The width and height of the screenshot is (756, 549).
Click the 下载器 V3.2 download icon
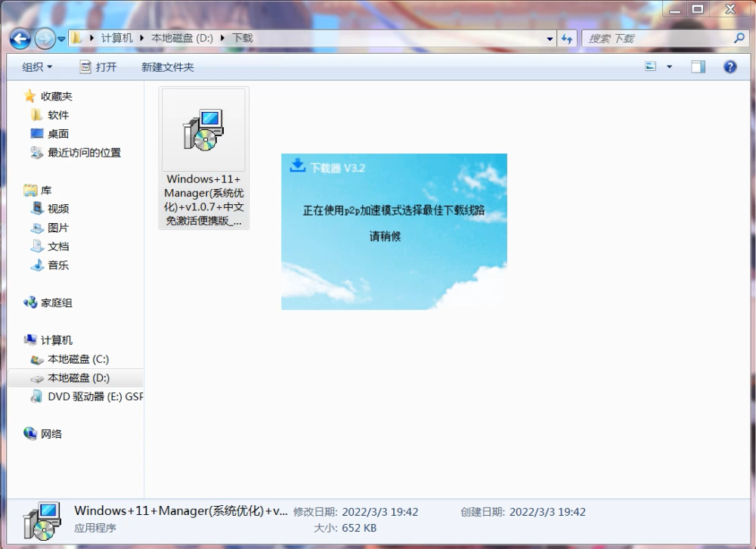[x=297, y=165]
